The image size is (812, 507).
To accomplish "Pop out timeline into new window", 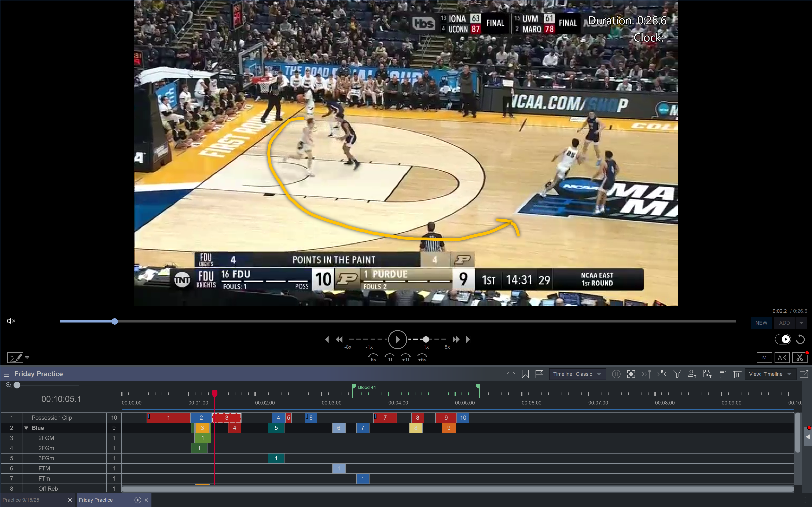I will (x=804, y=374).
